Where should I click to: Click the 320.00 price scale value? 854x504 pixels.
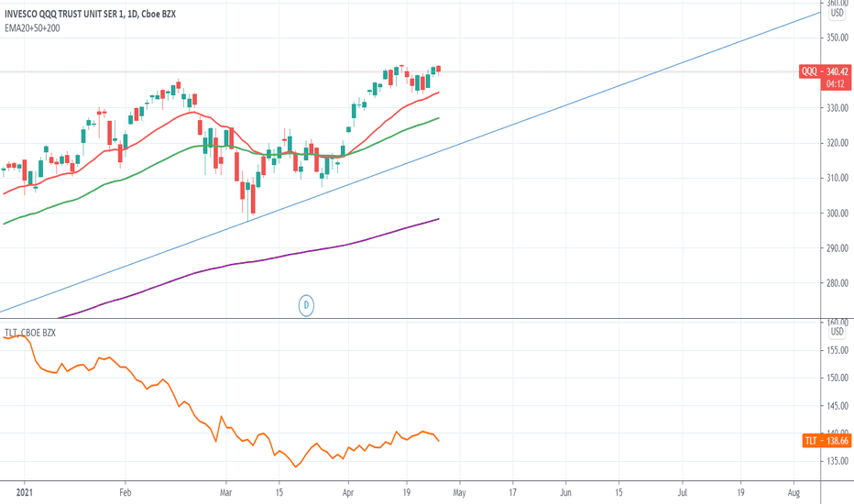(x=837, y=143)
